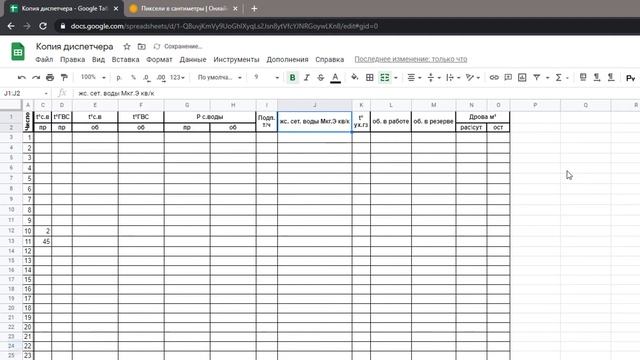Click the create filter icon

[x=537, y=78]
